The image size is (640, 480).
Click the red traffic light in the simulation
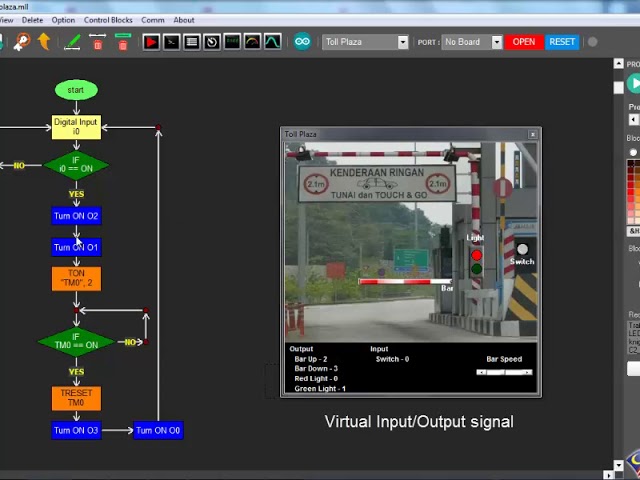click(x=476, y=256)
